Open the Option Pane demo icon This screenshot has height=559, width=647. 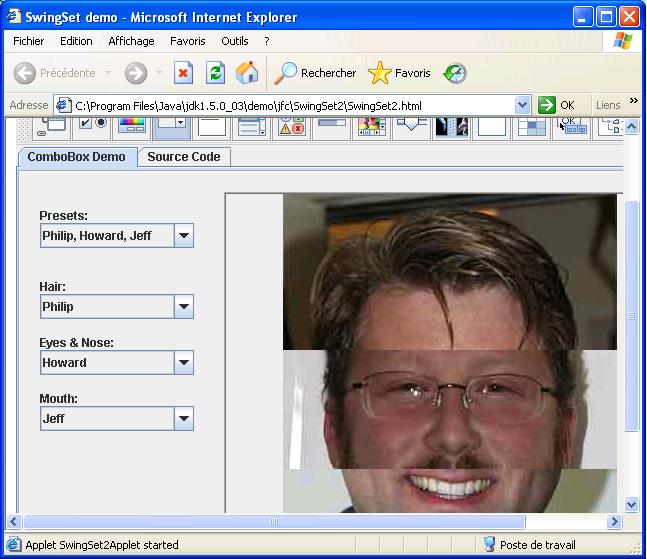(292, 126)
